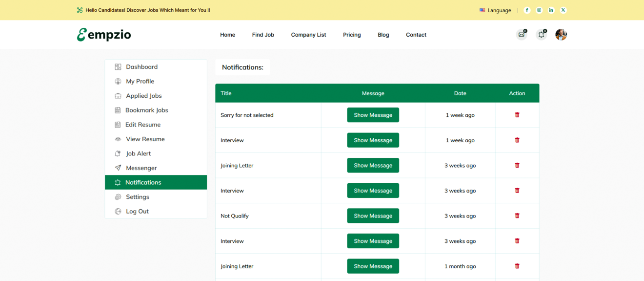Delete the 'Sorry for not selected' notification
The height and width of the screenshot is (281, 644).
[517, 115]
